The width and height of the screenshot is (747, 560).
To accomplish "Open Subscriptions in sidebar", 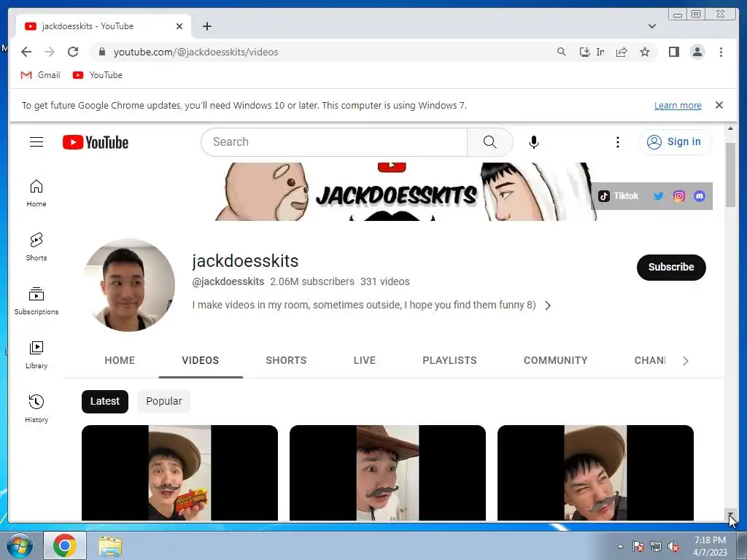I will click(x=36, y=301).
